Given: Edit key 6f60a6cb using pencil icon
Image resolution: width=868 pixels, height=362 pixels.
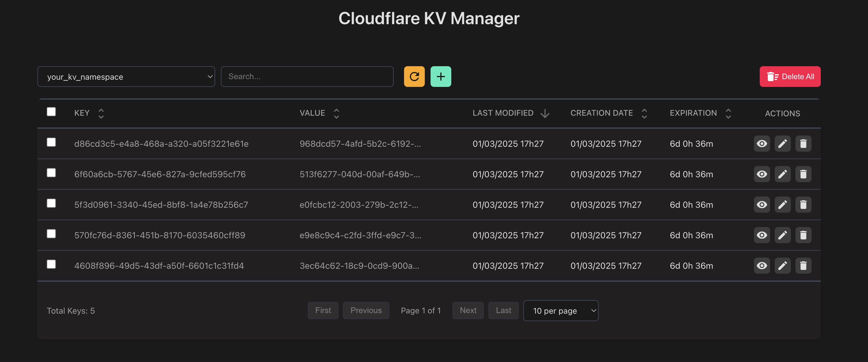Looking at the screenshot, I should pyautogui.click(x=782, y=174).
